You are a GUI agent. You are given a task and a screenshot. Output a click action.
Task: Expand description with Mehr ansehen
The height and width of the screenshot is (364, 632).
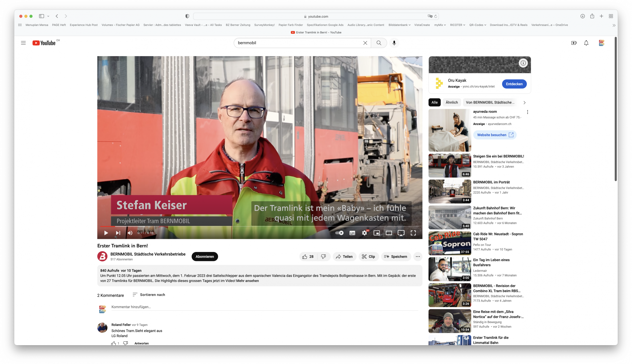247,281
